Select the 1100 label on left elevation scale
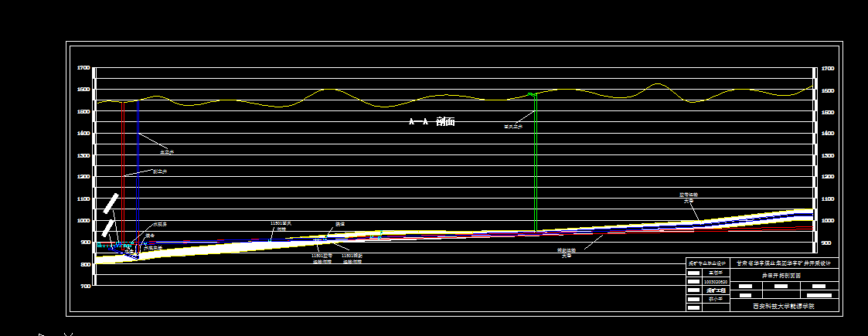 [83, 199]
